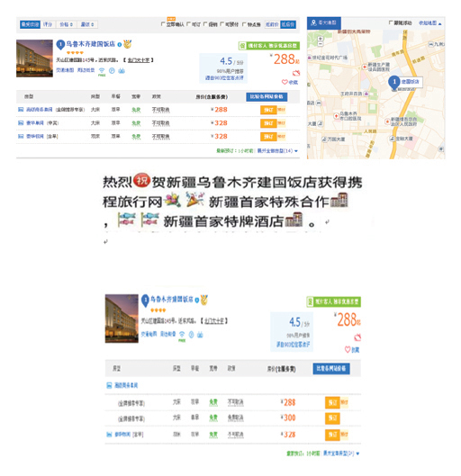Tick the fifth filter checkbox beside 返前价
Viewport: 461px width, 476px height.
click(244, 24)
